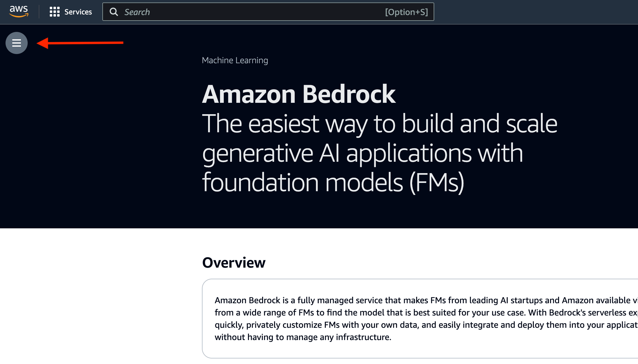Viewport: 638px width, 364px height.
Task: Click the line starting "from a wide range"
Action: coord(424,312)
